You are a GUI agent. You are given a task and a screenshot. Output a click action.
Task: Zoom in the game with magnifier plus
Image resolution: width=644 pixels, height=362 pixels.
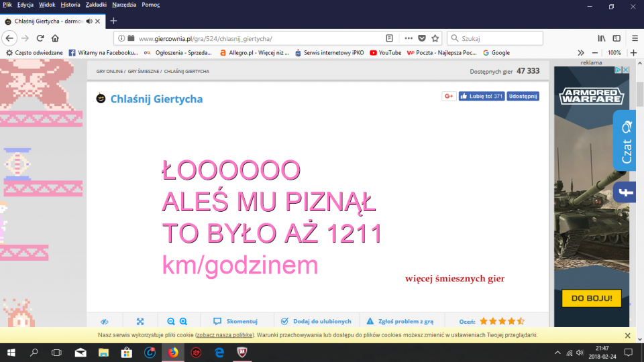(183, 322)
